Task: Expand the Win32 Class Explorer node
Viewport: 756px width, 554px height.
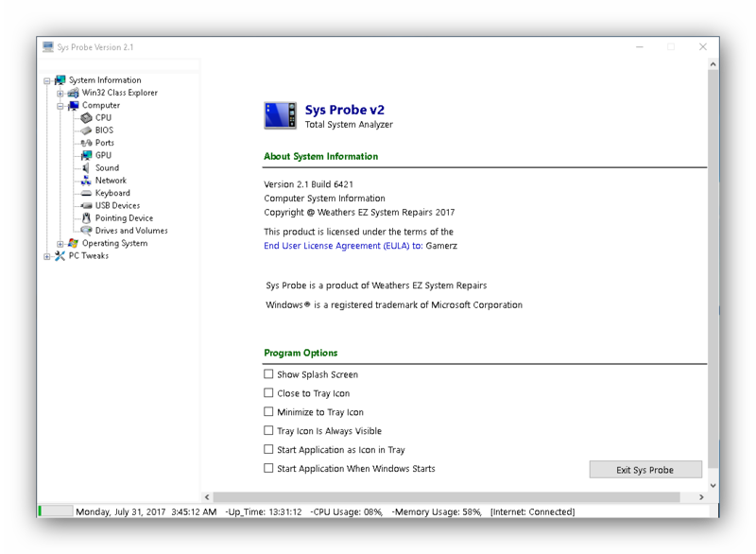Action: [60, 93]
